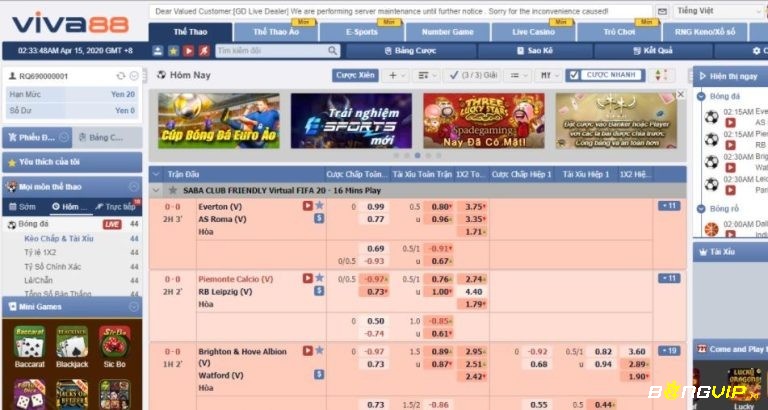Open the Kết Quả results
The width and height of the screenshot is (768, 410).
pos(652,50)
